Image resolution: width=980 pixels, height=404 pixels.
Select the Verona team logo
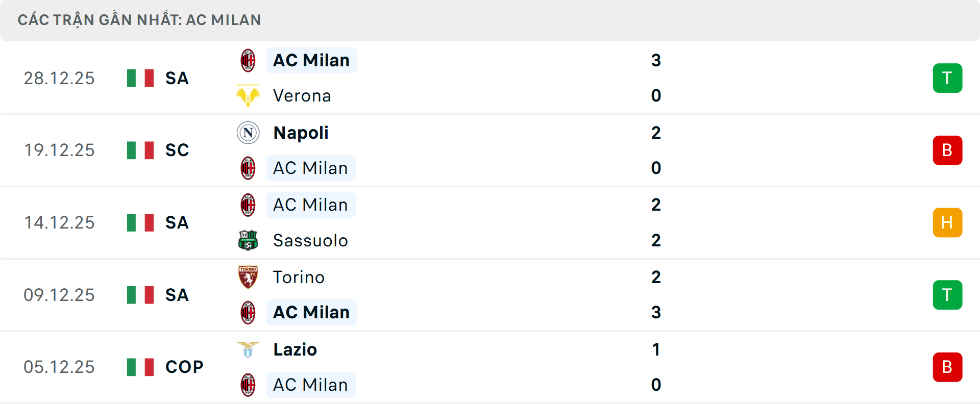pyautogui.click(x=249, y=95)
